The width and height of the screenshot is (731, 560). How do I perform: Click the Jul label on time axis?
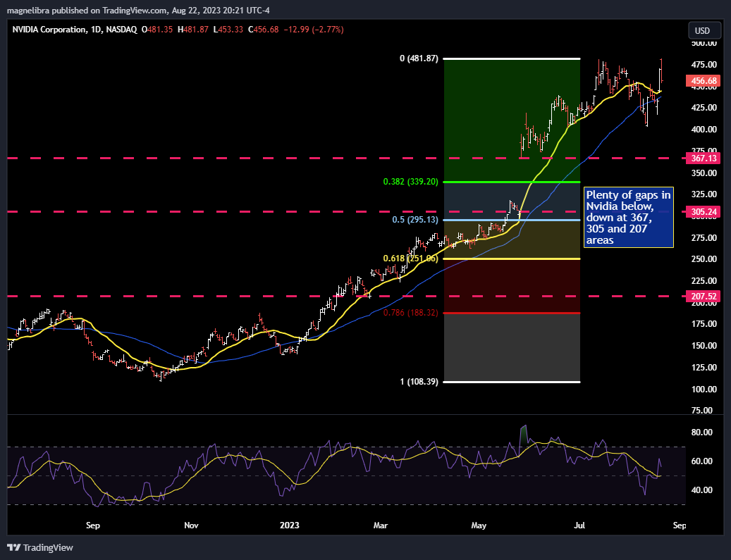click(x=579, y=525)
